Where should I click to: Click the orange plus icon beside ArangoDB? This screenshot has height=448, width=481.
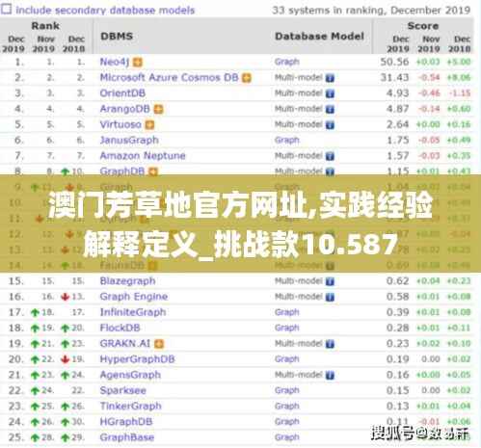point(158,109)
